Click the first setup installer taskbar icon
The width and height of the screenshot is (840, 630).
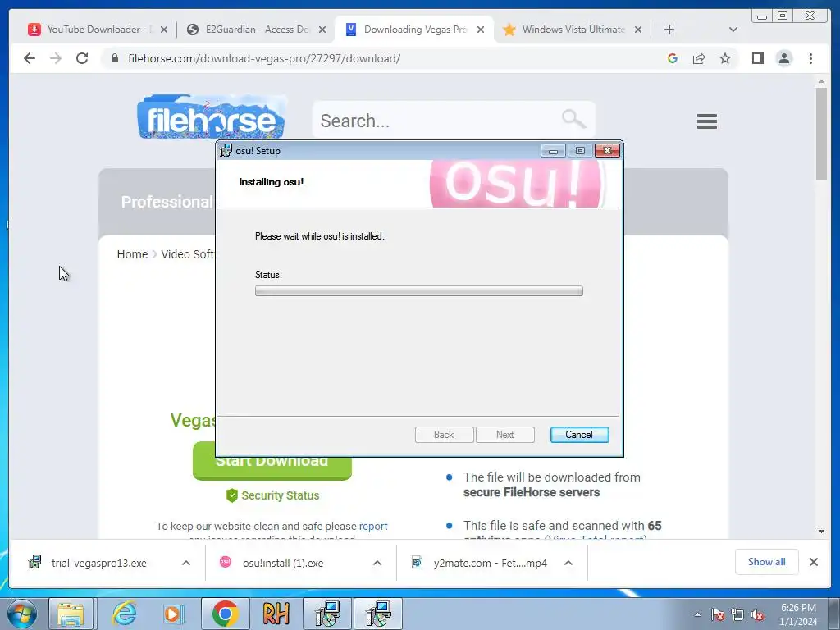(x=327, y=614)
